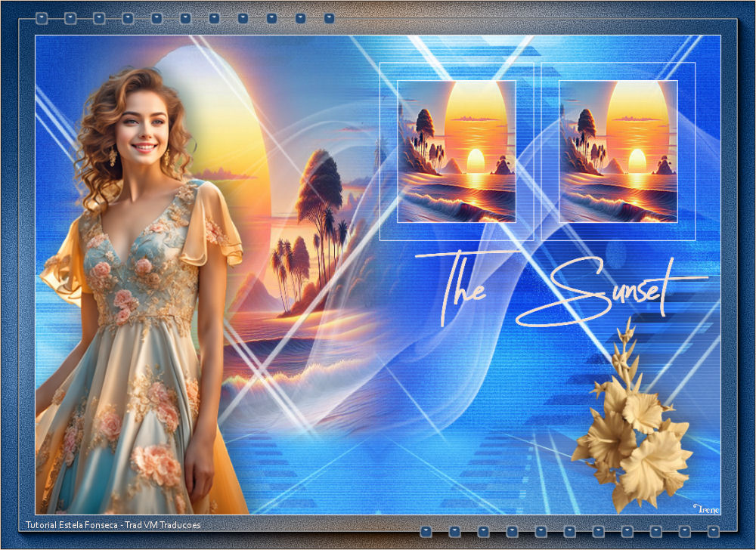Click the second stud in bottom row
Image resolution: width=756 pixels, height=550 pixels.
(454, 531)
